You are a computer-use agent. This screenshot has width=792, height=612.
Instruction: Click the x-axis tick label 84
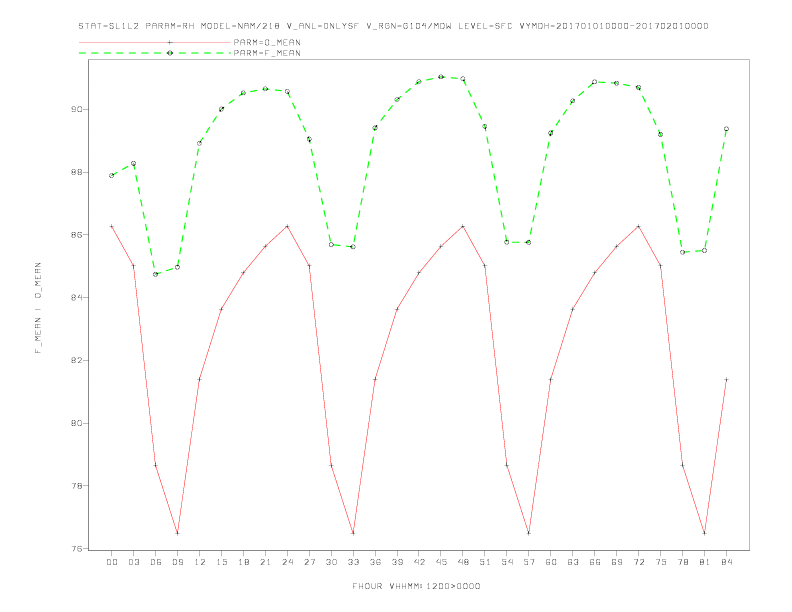(726, 562)
